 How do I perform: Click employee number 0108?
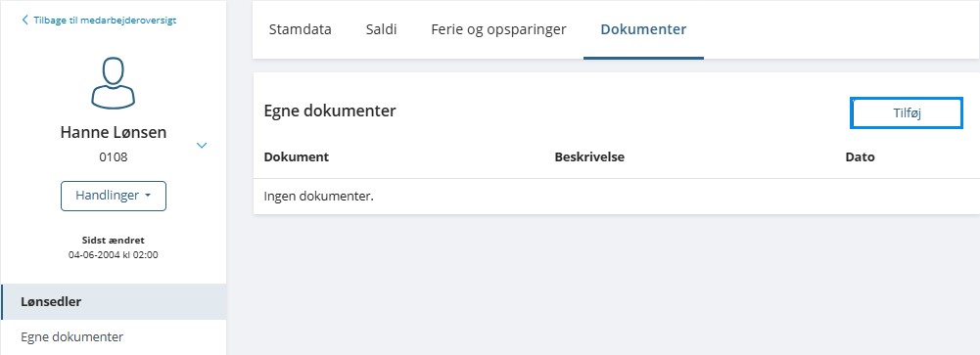coord(114,157)
